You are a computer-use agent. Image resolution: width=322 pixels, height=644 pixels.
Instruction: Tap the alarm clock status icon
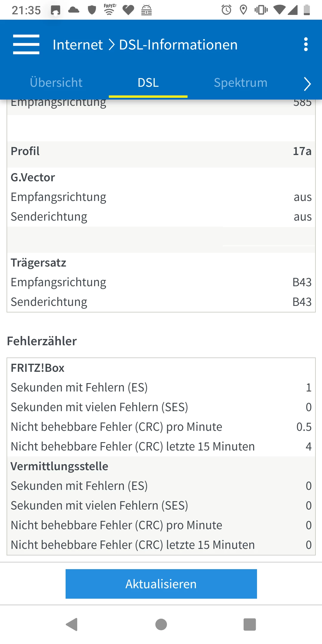click(226, 10)
